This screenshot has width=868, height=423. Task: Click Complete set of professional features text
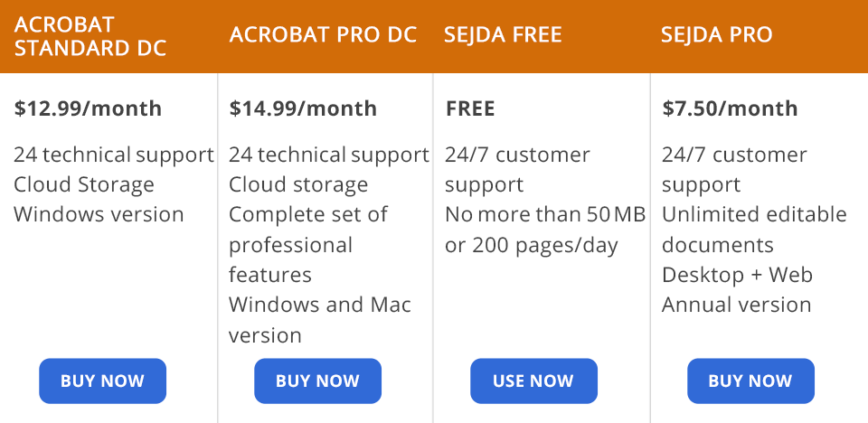point(307,245)
